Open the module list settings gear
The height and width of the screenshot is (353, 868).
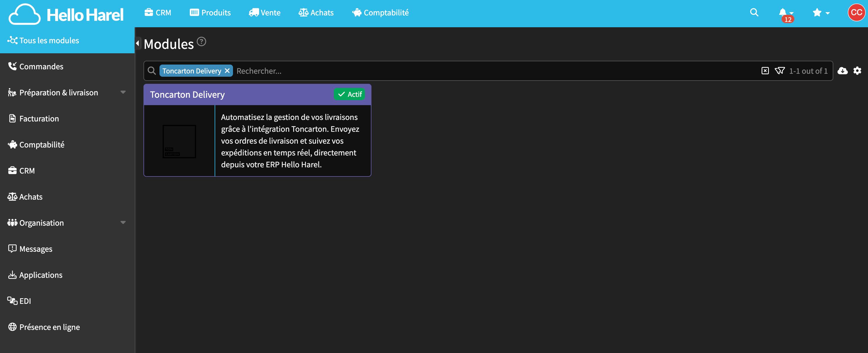click(x=857, y=71)
